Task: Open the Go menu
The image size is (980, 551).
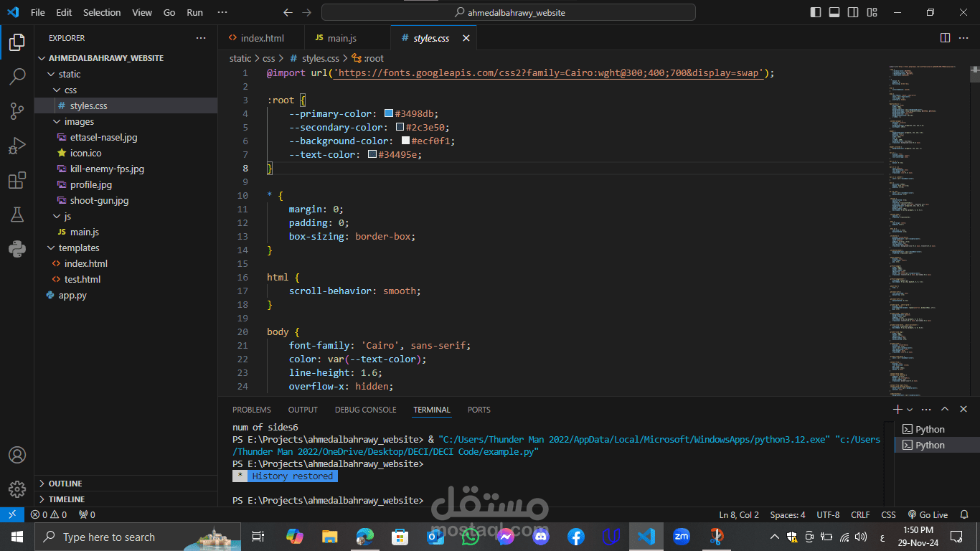Action: (169, 12)
